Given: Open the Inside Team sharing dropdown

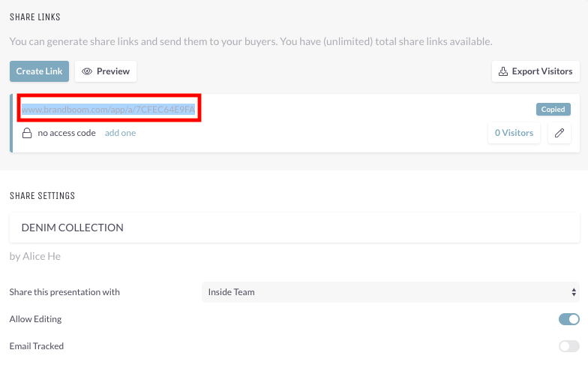Looking at the screenshot, I should [390, 292].
